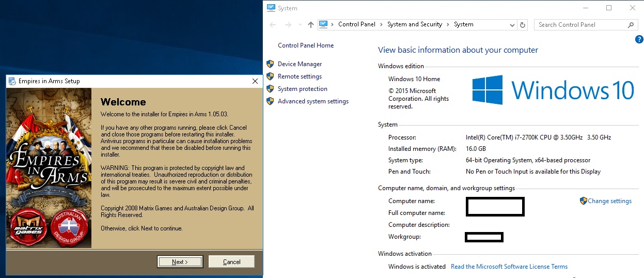Image resolution: width=644 pixels, height=278 pixels.
Task: Expand chevron after System and Security breadcrumb
Action: [x=448, y=24]
